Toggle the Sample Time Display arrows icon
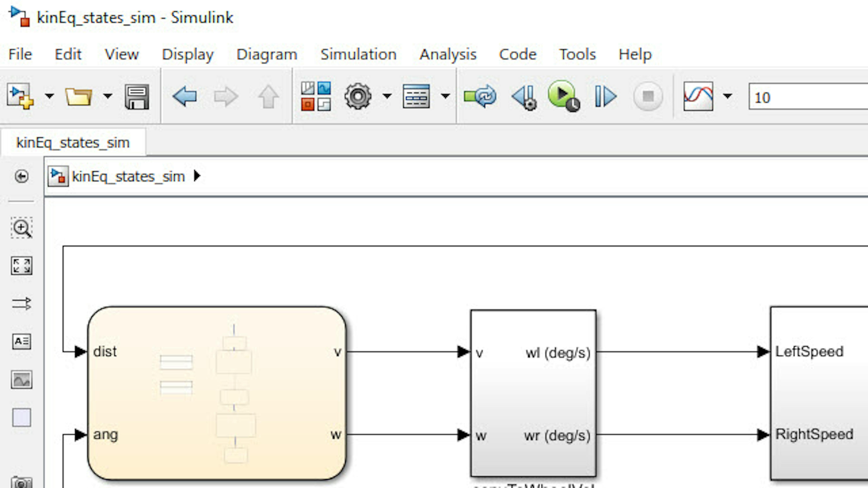 tap(22, 303)
